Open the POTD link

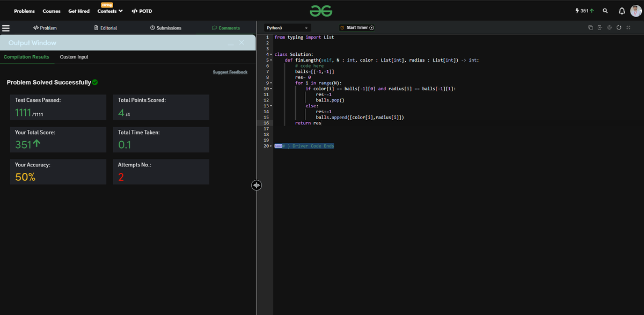pyautogui.click(x=142, y=11)
